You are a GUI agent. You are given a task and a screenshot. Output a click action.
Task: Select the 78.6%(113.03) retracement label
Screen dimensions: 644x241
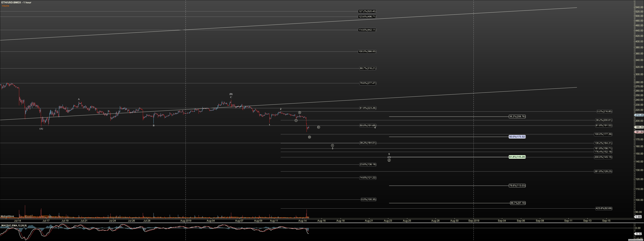pos(517,186)
